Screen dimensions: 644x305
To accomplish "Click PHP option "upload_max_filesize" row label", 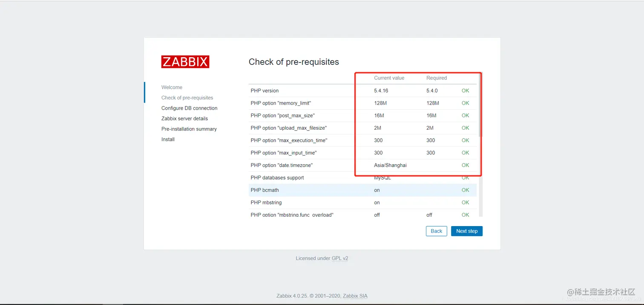I will 289,128.
